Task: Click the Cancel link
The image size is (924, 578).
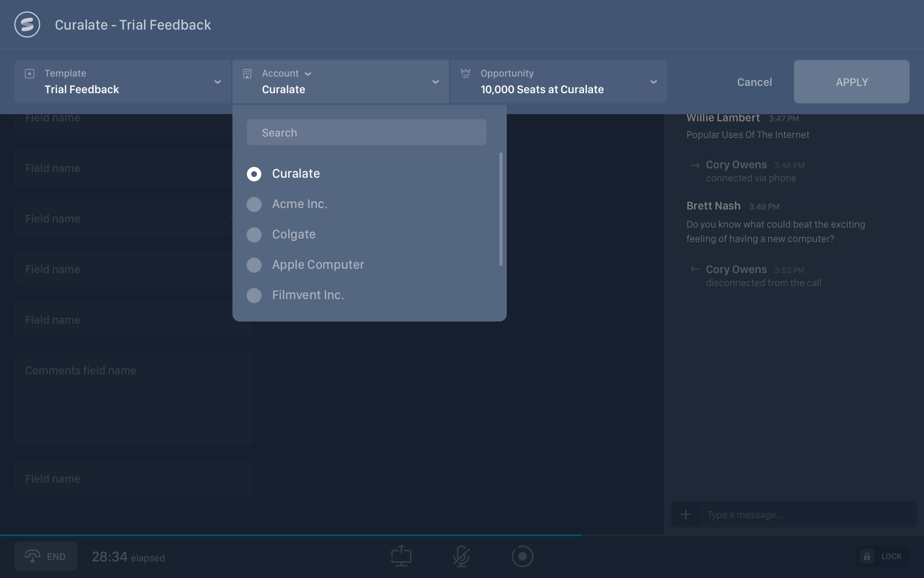Action: click(x=754, y=82)
